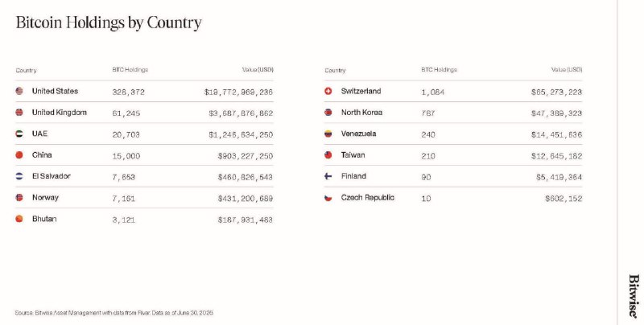This screenshot has height=325, width=644.
Task: Select the El Salvador flag icon
Action: point(19,176)
